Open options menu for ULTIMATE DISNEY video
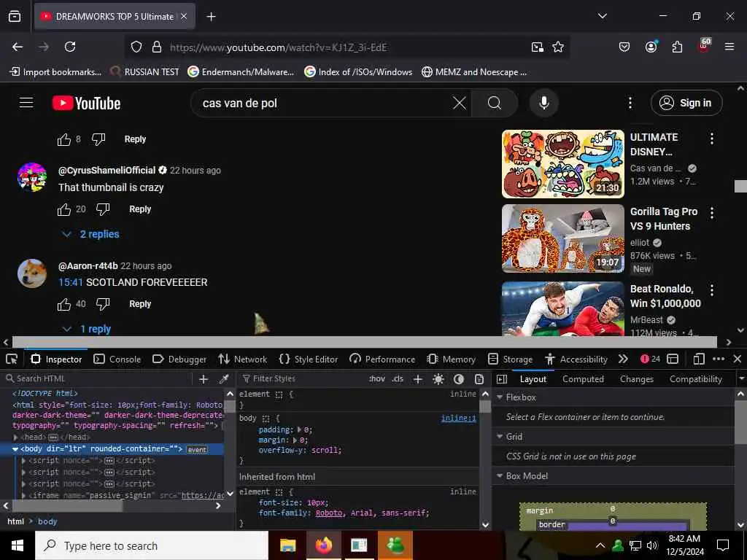This screenshot has width=747, height=560. click(712, 139)
